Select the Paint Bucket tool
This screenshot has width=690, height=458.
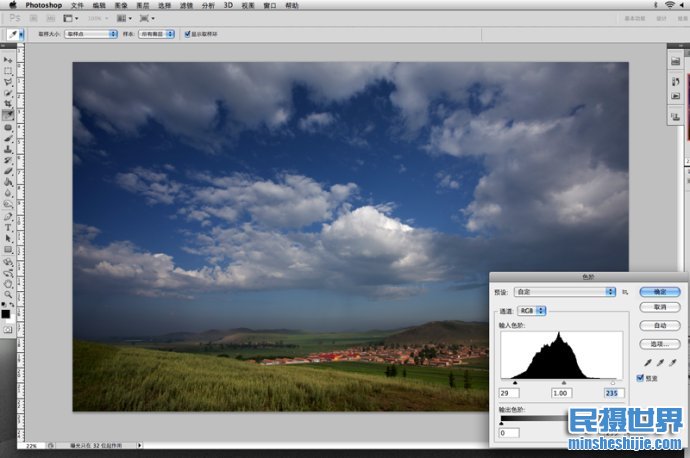(8, 182)
